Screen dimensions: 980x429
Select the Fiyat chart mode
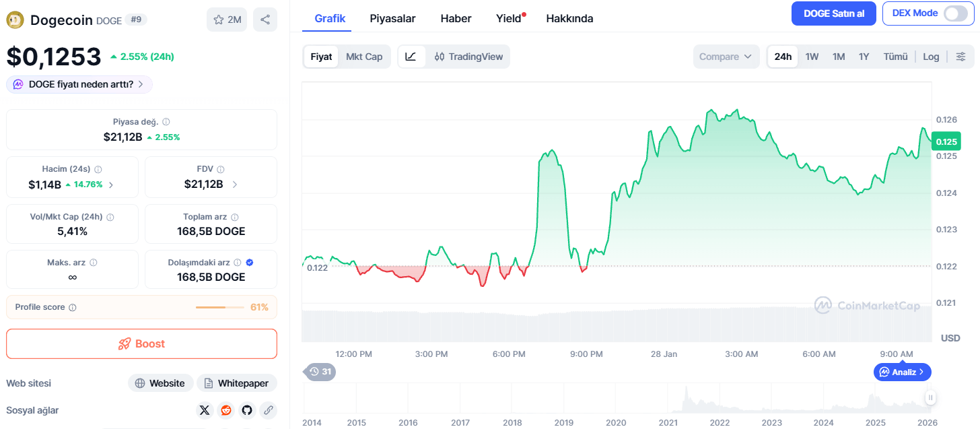[321, 57]
